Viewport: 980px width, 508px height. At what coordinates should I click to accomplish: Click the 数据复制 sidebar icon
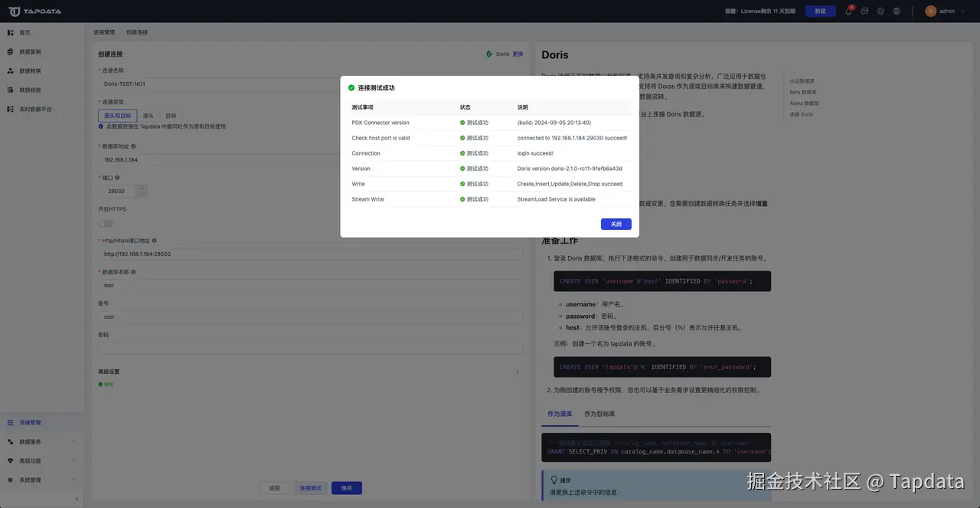point(11,51)
